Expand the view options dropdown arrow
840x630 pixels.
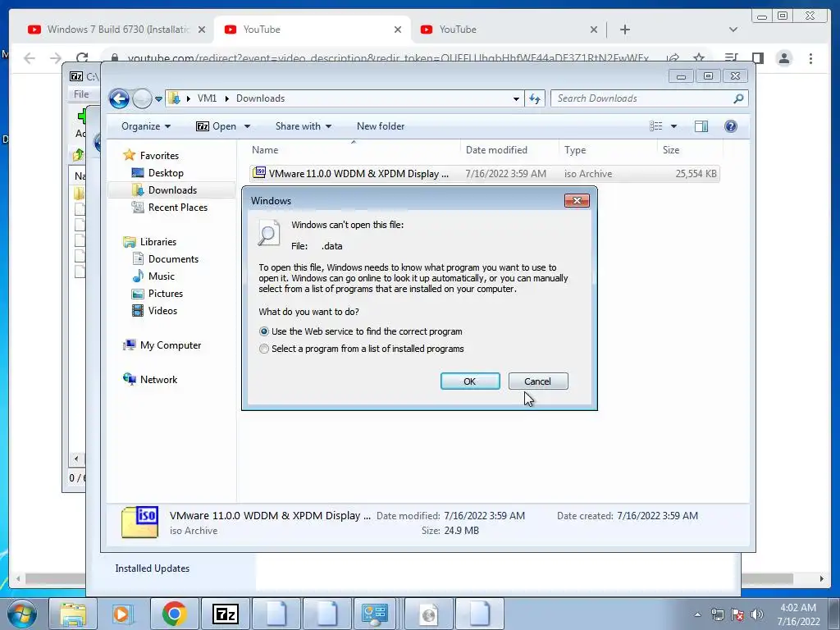(674, 126)
